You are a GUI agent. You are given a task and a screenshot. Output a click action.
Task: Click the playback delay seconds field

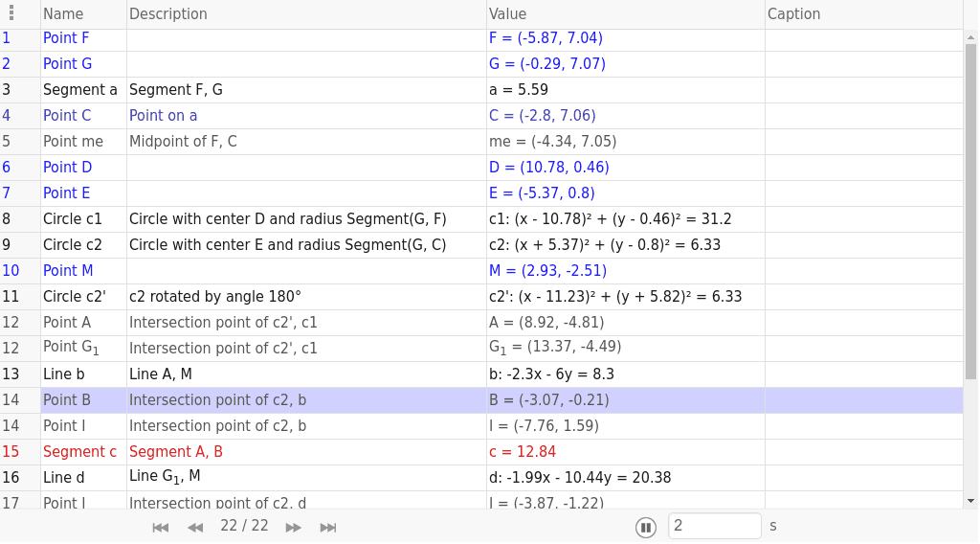pos(714,526)
